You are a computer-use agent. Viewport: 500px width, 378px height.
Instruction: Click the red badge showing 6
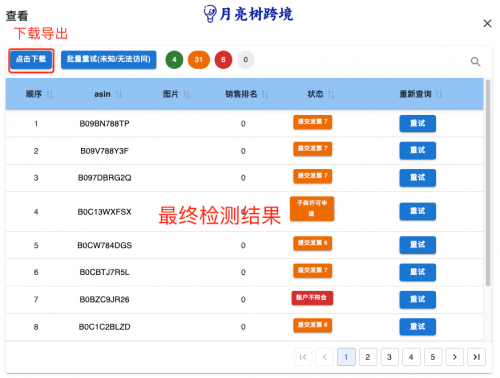[223, 60]
